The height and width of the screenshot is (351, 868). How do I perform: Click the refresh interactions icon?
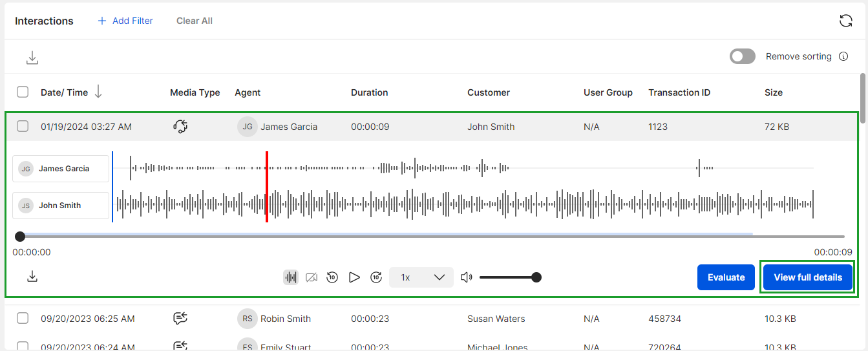845,21
